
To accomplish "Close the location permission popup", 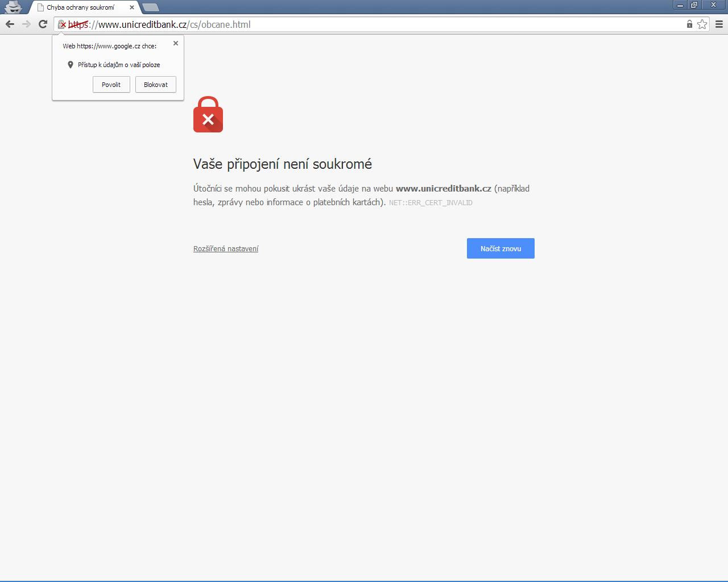I will 176,43.
